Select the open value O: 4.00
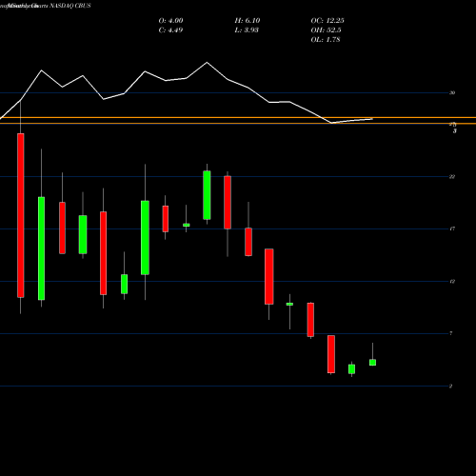Viewport: 476px width, 476px height. [170, 21]
